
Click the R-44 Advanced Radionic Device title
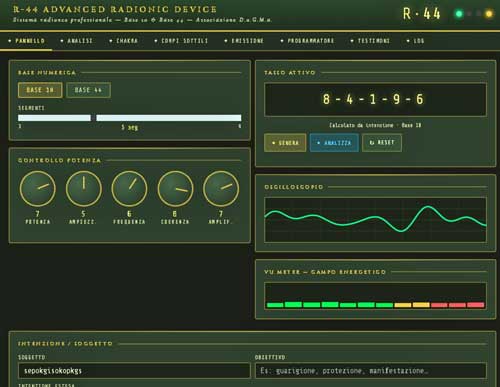115,9
